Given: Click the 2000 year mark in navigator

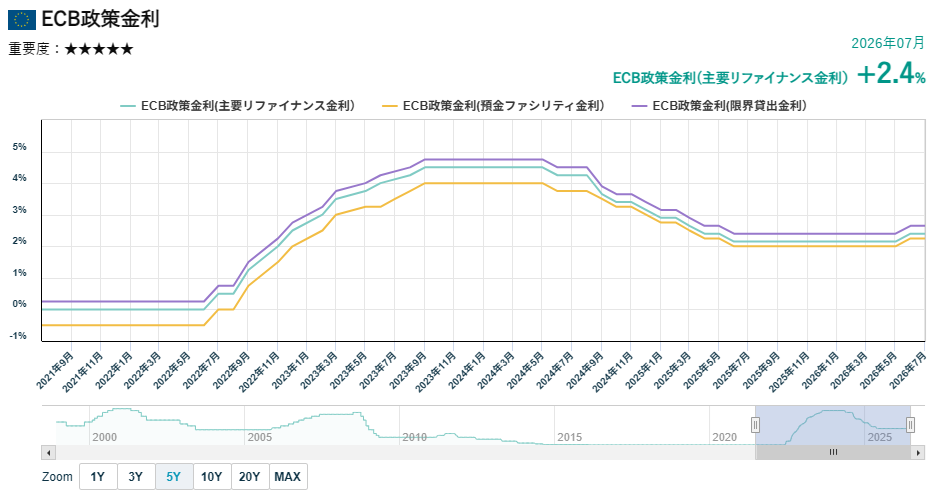Looking at the screenshot, I should pos(105,437).
